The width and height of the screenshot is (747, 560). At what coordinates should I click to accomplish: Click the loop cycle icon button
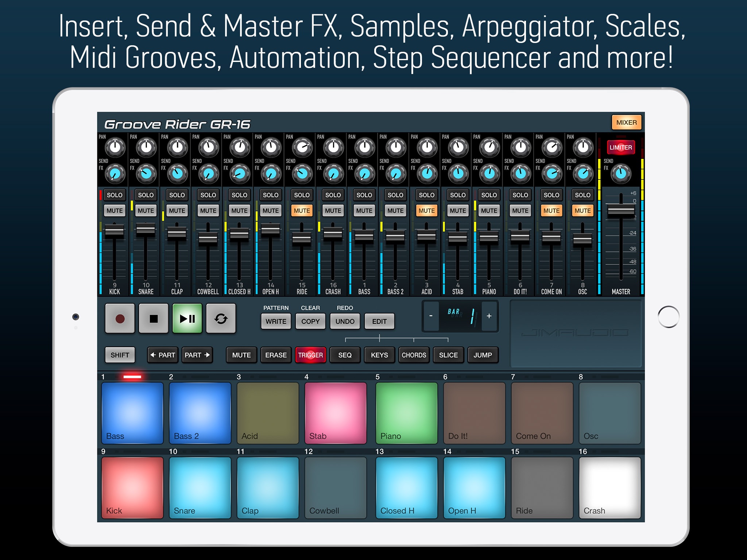pyautogui.click(x=221, y=319)
